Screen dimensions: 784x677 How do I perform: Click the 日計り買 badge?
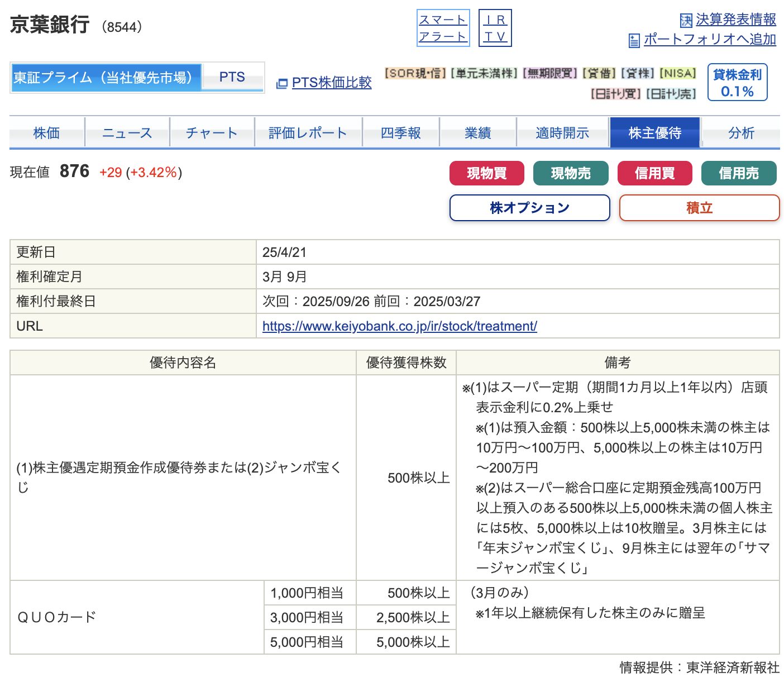[616, 94]
